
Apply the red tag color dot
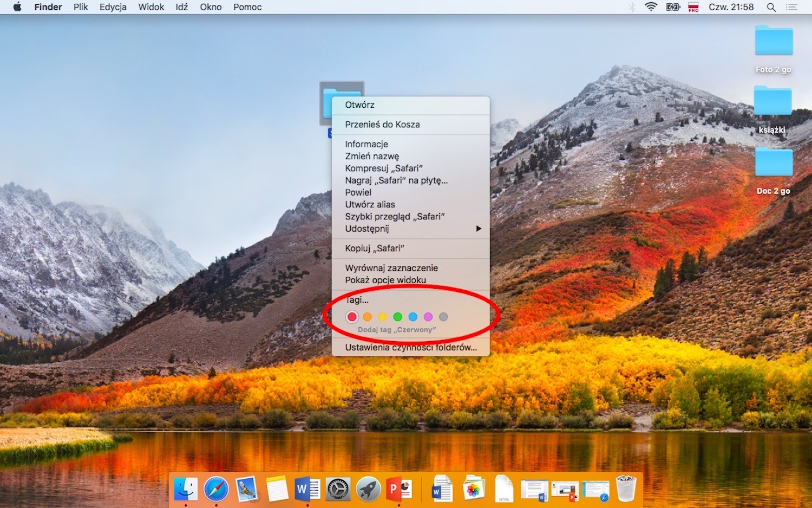tap(352, 317)
